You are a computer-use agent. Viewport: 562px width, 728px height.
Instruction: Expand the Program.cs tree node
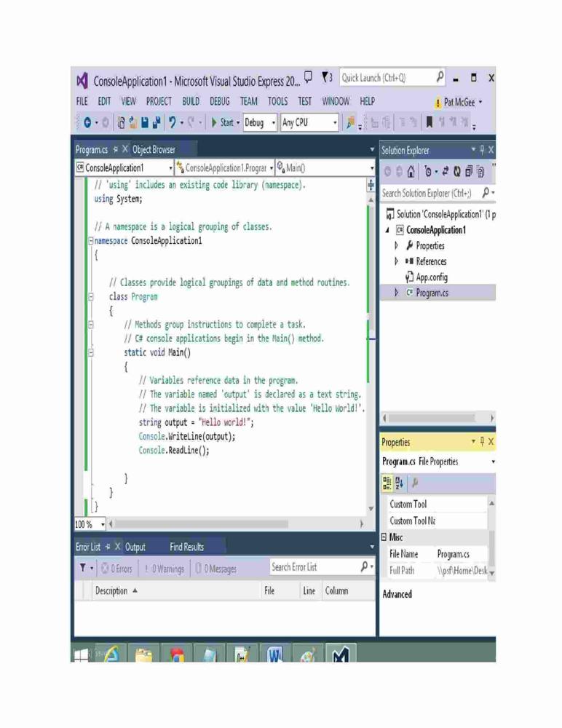coord(396,293)
